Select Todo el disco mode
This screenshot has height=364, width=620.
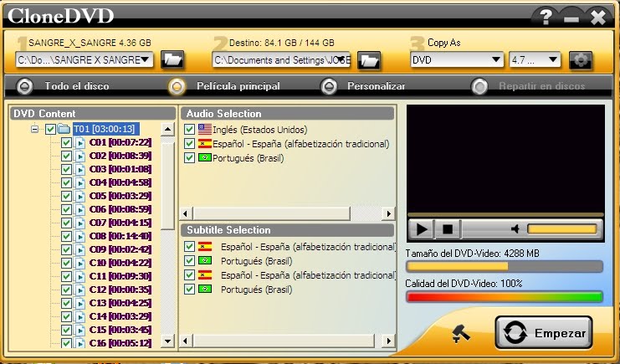tap(24, 86)
